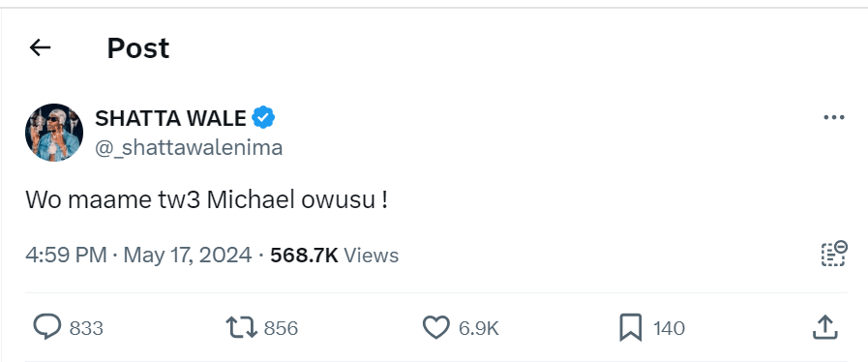Open Shatta Wale's profile picture
Viewport: 868px width, 362px height.
click(54, 133)
